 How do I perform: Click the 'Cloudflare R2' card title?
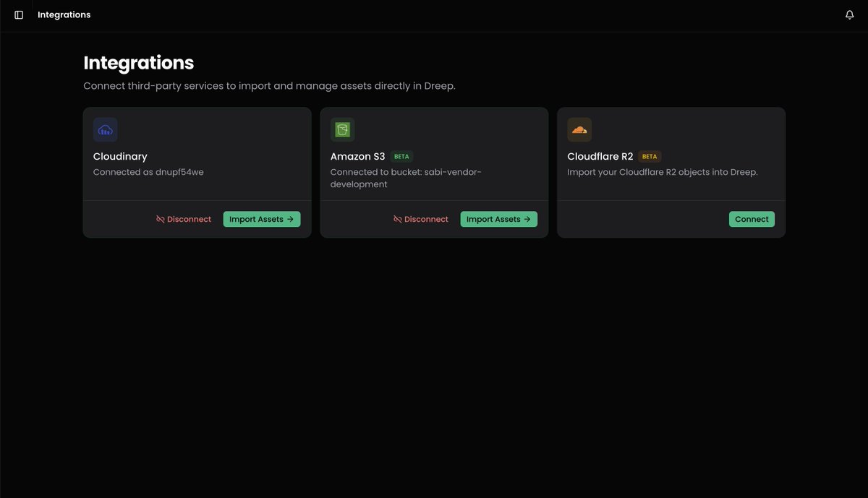[600, 156]
